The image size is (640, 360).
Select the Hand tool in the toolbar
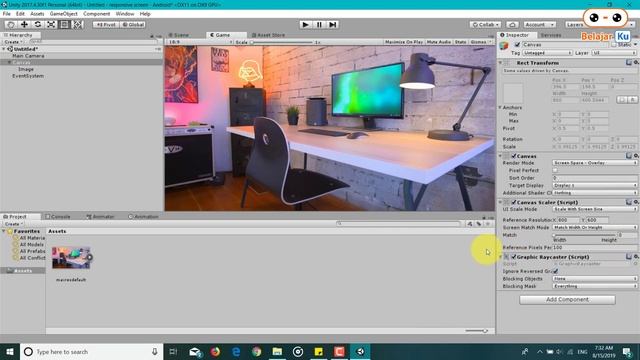point(11,24)
